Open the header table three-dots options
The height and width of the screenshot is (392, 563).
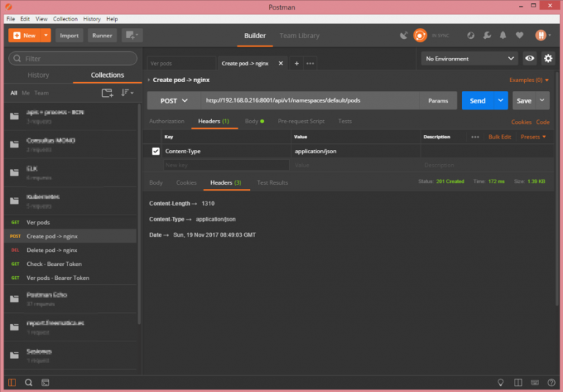(x=475, y=137)
